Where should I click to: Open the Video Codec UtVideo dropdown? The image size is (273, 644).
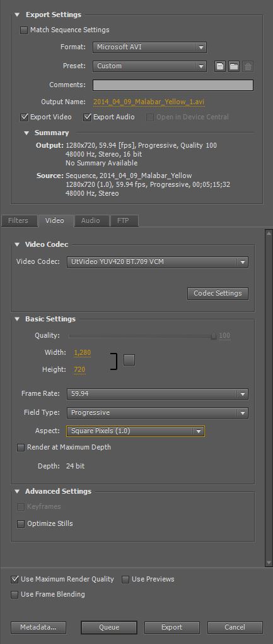pyautogui.click(x=158, y=261)
